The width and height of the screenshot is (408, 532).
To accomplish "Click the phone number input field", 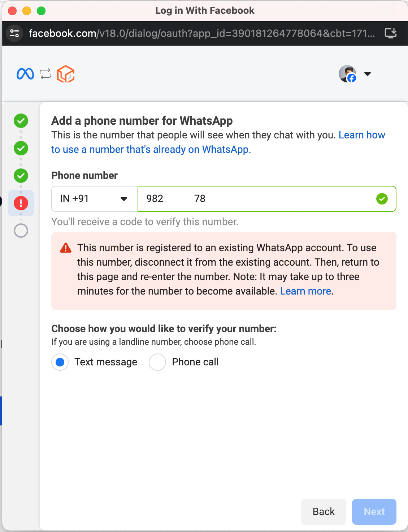I will click(267, 199).
